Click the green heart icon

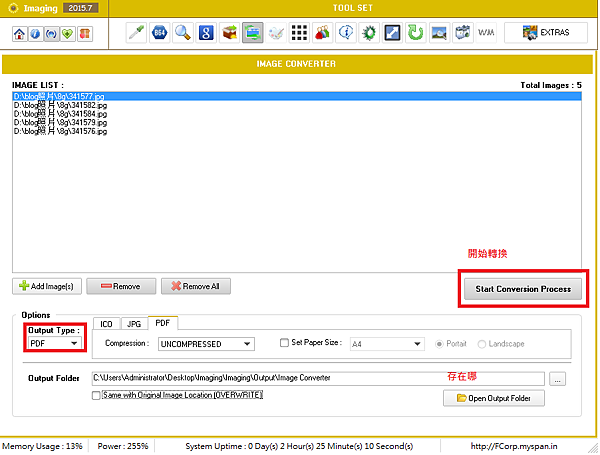pyautogui.click(x=68, y=34)
